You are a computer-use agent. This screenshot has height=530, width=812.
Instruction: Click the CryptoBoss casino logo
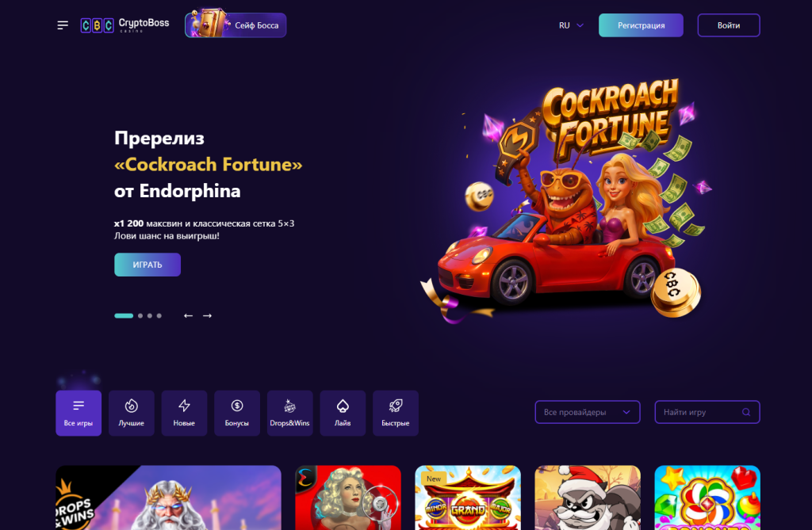point(124,25)
